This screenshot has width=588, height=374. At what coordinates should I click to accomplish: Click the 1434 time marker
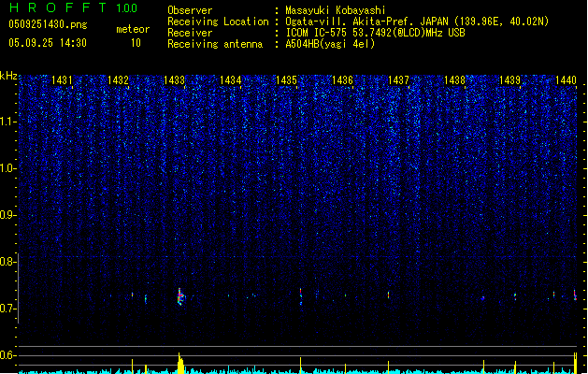click(230, 80)
